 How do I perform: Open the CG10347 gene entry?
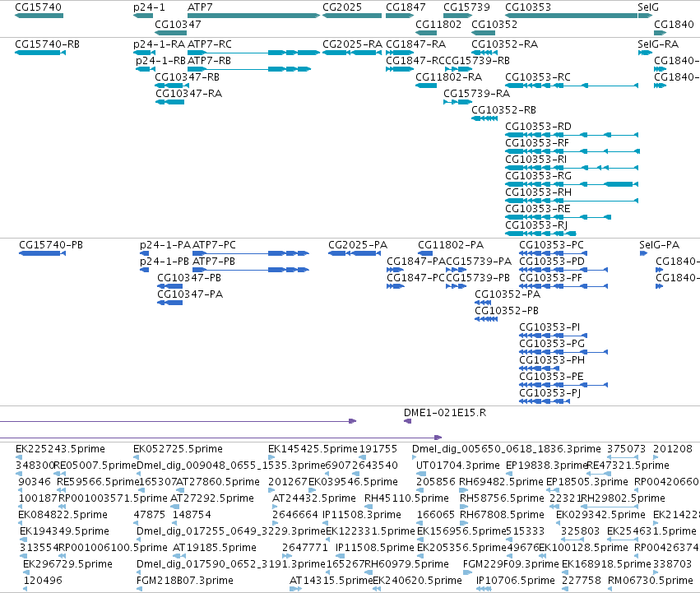coord(170,33)
